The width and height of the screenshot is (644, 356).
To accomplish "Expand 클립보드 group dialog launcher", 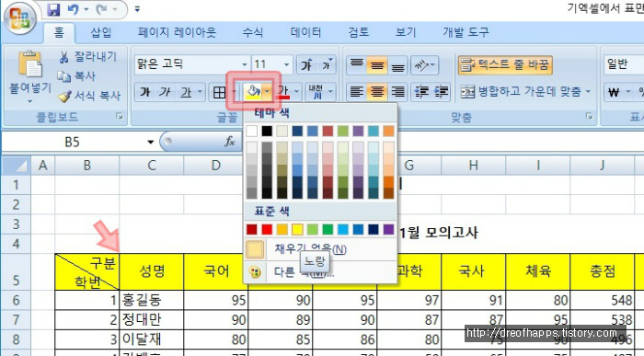I will tap(120, 117).
